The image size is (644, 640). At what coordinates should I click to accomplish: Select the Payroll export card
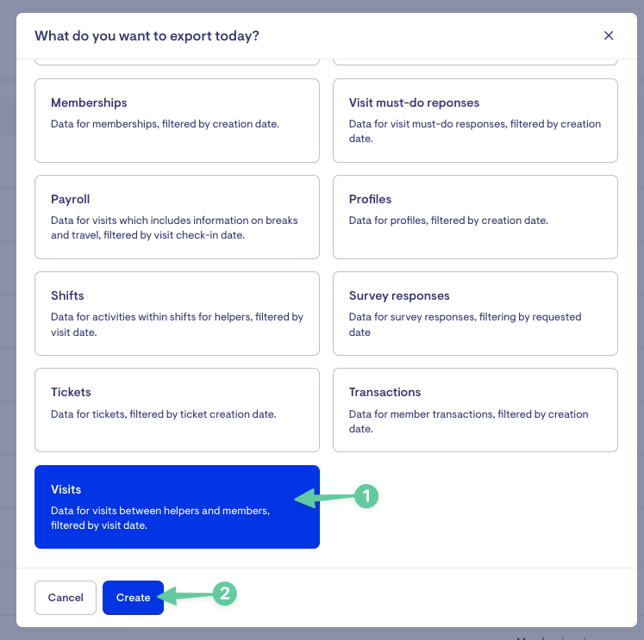point(177,217)
